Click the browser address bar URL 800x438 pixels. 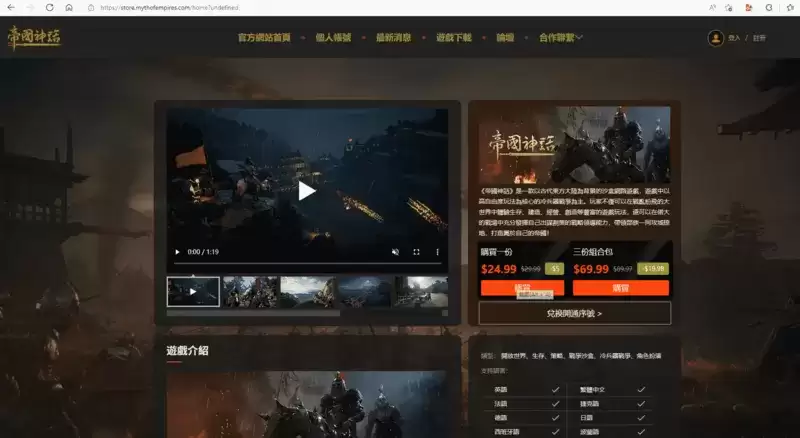click(169, 8)
